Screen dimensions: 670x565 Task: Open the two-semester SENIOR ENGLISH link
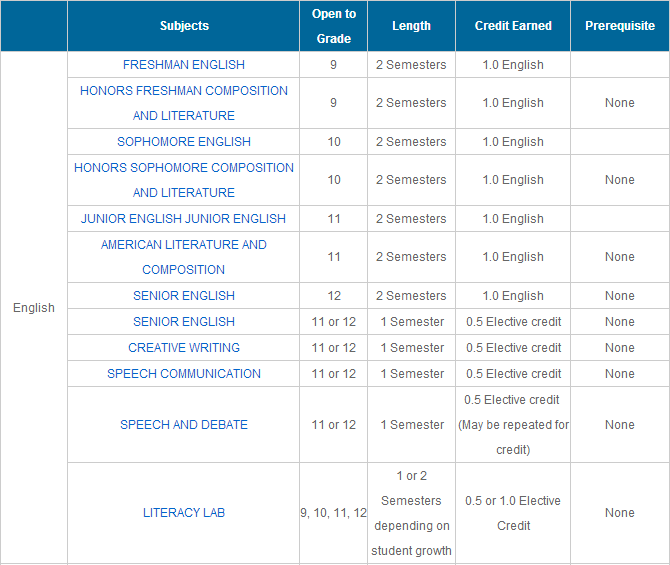tap(183, 296)
